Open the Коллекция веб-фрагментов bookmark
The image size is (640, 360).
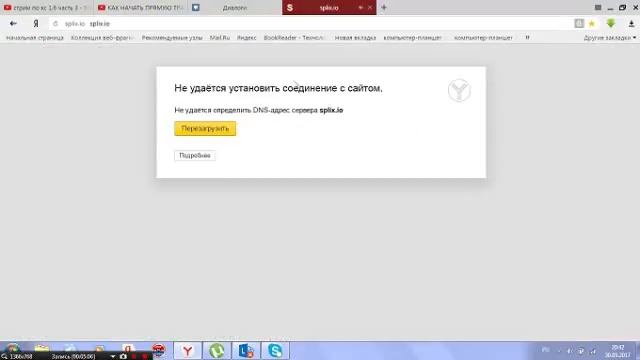coord(102,38)
